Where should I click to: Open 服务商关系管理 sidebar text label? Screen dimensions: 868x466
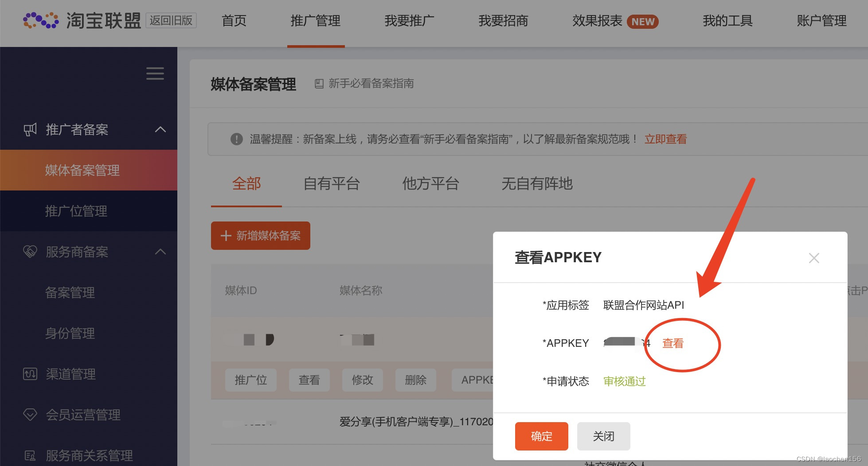click(x=90, y=455)
